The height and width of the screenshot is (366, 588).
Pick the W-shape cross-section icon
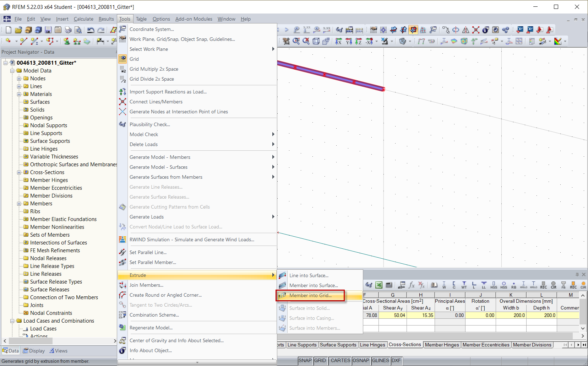coord(444,285)
